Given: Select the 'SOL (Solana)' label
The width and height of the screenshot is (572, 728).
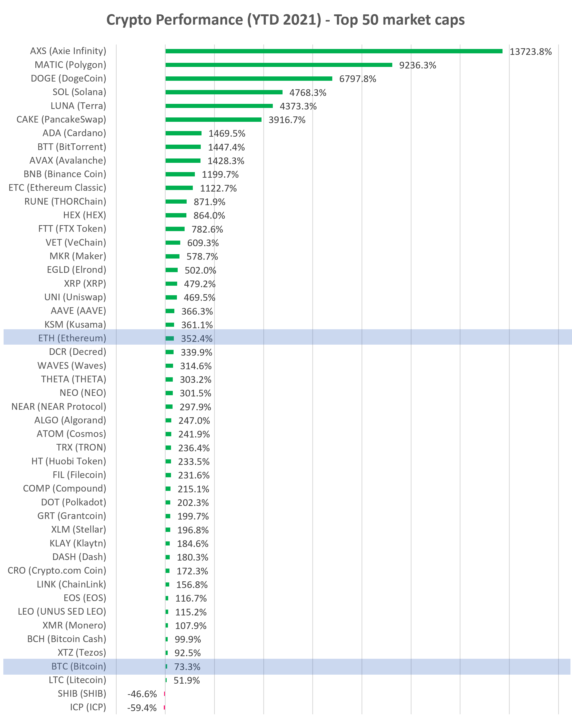Looking at the screenshot, I should click(79, 92).
